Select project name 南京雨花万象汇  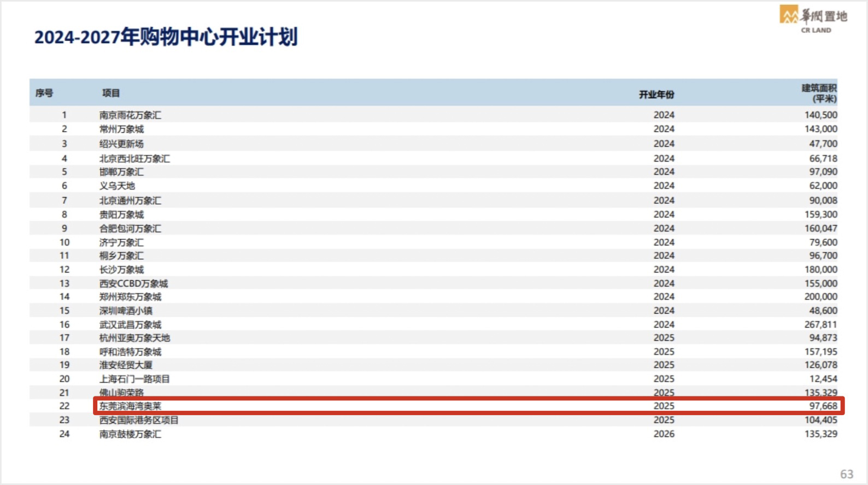[130, 115]
